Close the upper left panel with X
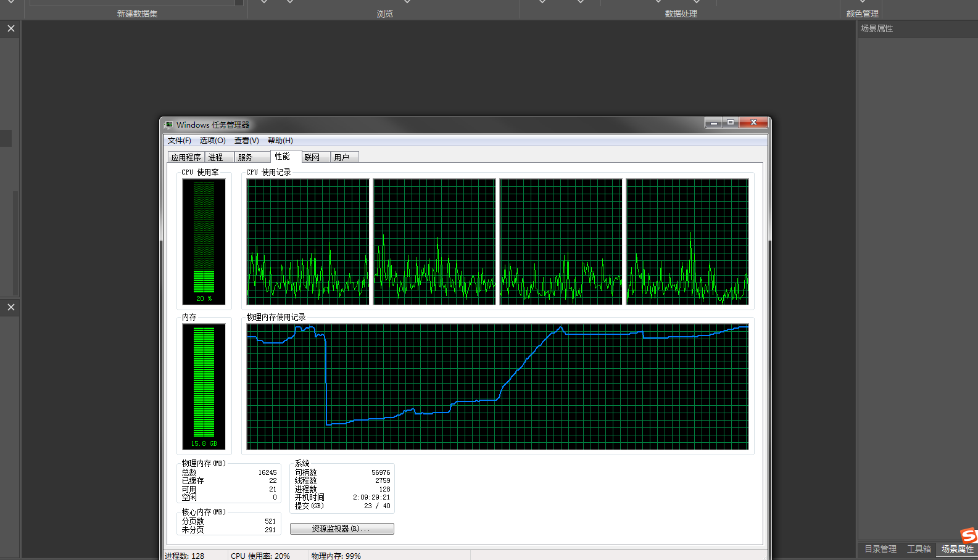978x560 pixels. click(x=11, y=28)
